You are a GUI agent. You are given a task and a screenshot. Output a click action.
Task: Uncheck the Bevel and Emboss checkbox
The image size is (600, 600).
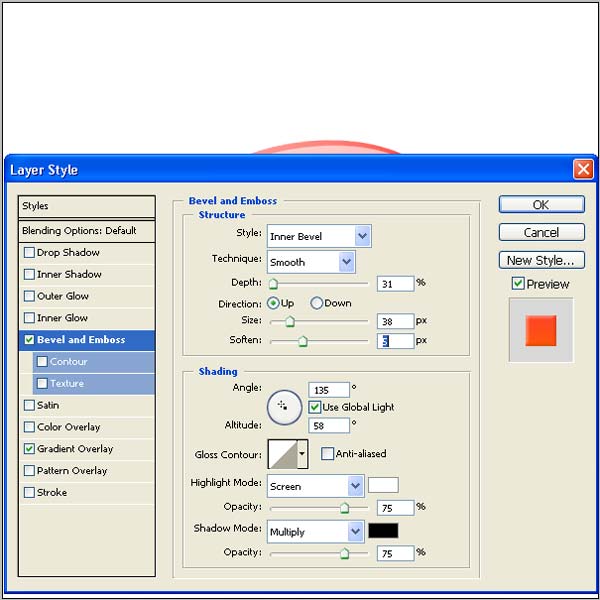pyautogui.click(x=29, y=340)
